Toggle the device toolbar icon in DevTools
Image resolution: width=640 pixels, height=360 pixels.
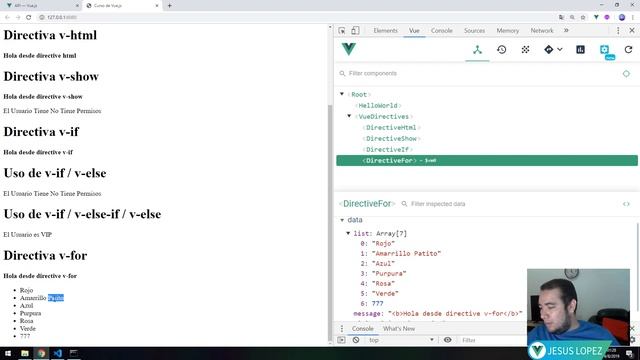[x=355, y=31]
